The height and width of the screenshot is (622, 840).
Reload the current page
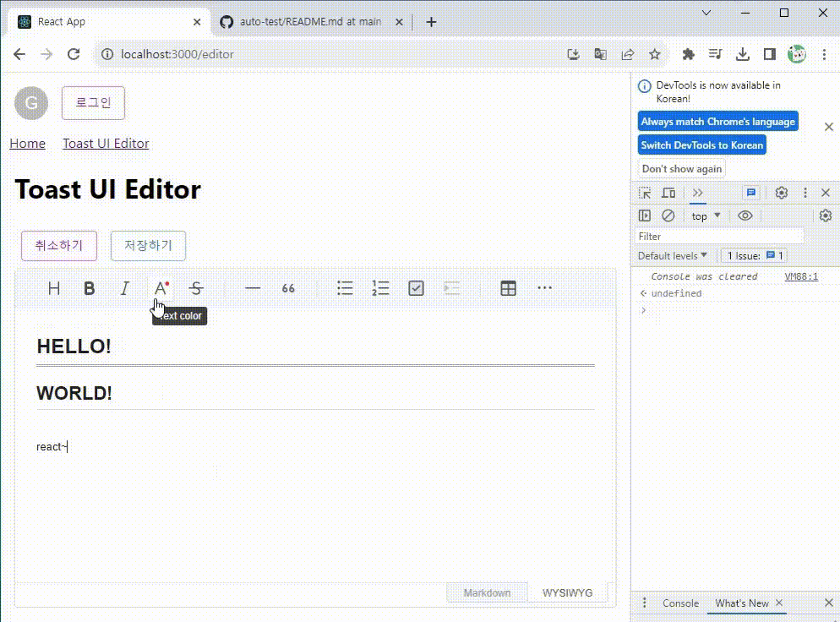point(74,54)
